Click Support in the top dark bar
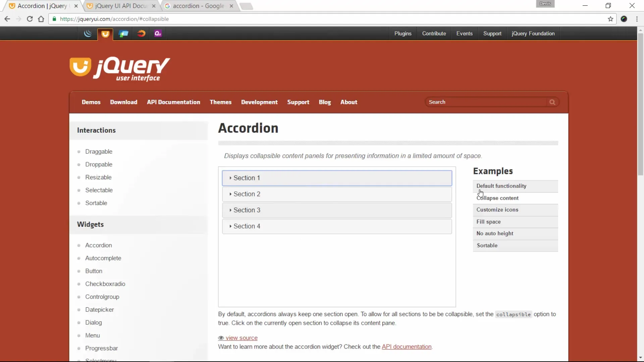644x362 pixels. [x=492, y=34]
